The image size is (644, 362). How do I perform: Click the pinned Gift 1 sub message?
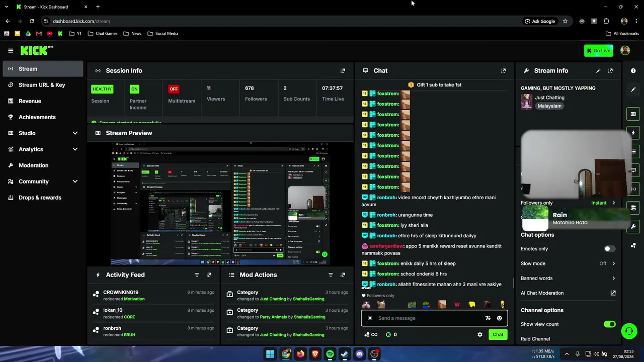(435, 85)
